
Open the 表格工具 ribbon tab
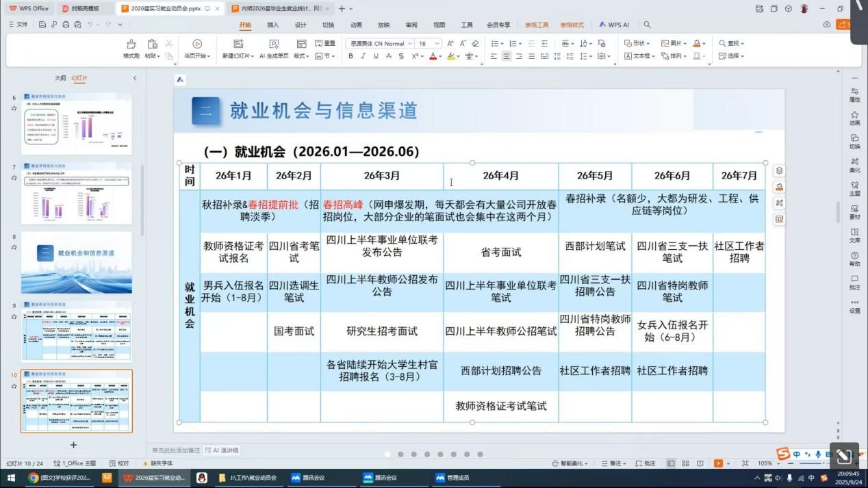pyautogui.click(x=537, y=25)
